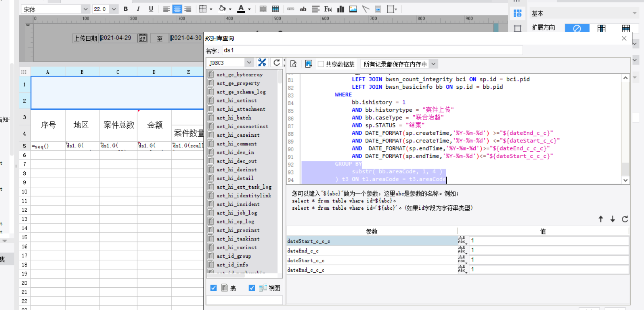Open the floating element dropdown icon
Screen dimensions: 644x310
click(x=392, y=9)
